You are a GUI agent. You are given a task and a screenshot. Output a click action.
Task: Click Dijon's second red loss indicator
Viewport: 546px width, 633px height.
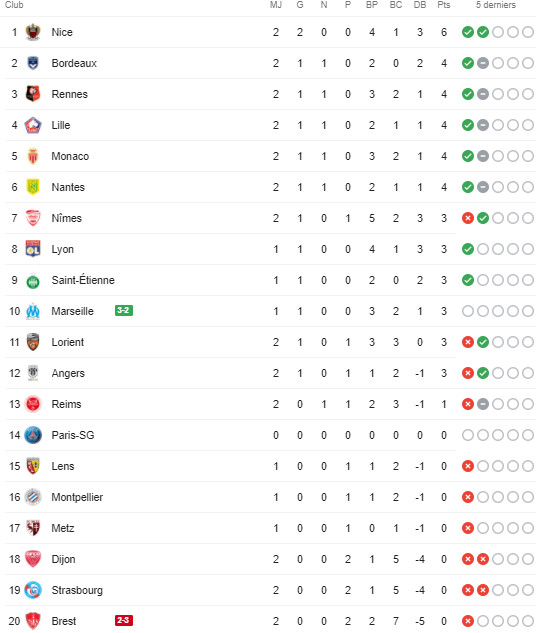click(x=483, y=559)
